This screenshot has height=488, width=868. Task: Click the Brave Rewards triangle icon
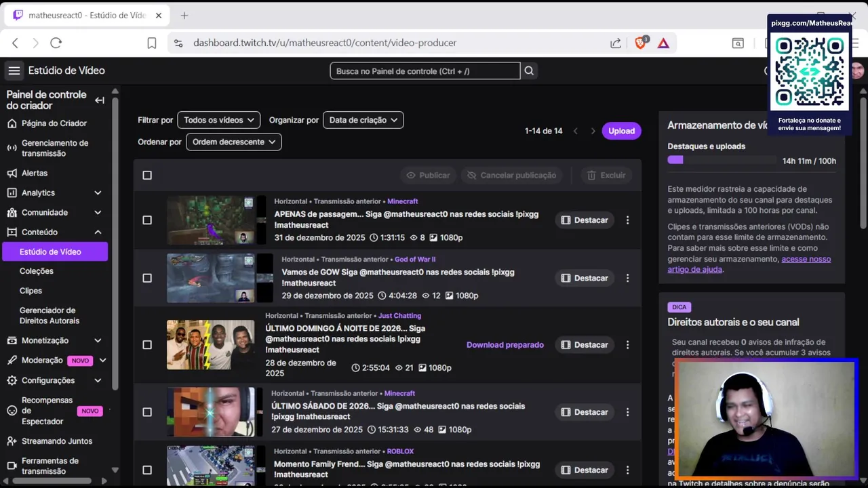tap(663, 43)
